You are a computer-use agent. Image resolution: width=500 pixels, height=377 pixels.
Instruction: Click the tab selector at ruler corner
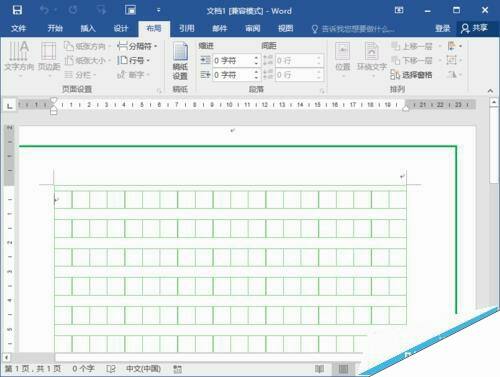point(10,106)
